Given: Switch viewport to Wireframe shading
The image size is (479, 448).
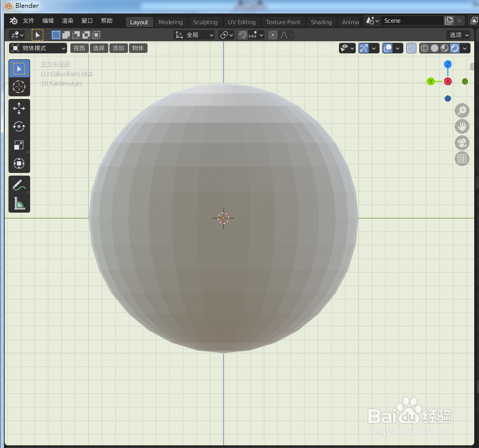Looking at the screenshot, I should pos(425,48).
